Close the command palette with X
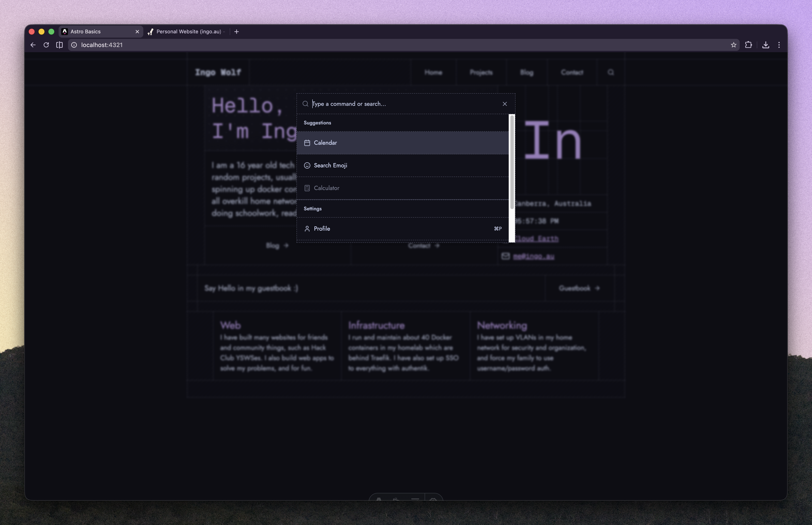Screen dimensions: 812x525 [505, 104]
